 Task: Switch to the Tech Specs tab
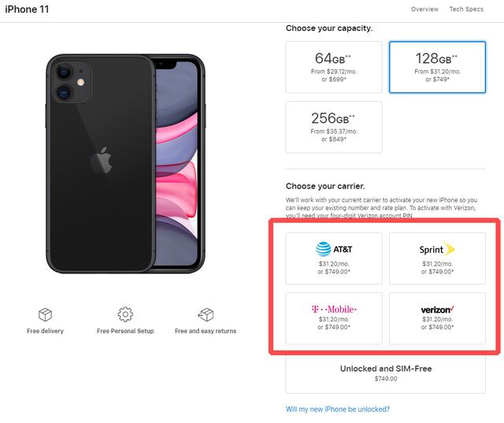click(x=466, y=9)
